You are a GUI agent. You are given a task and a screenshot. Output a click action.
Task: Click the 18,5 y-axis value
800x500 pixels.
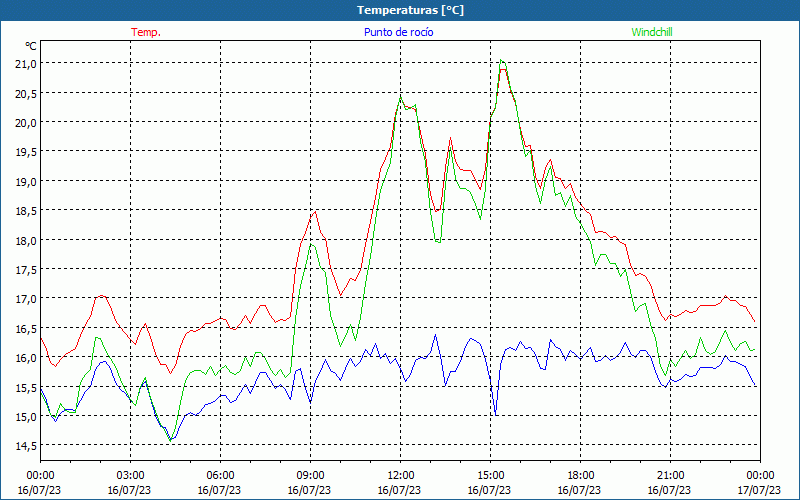pos(26,210)
